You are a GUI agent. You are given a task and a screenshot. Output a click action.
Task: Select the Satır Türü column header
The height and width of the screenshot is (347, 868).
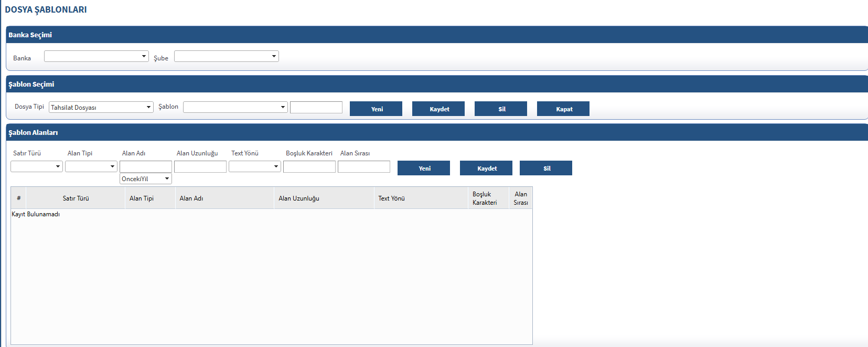[x=76, y=198]
